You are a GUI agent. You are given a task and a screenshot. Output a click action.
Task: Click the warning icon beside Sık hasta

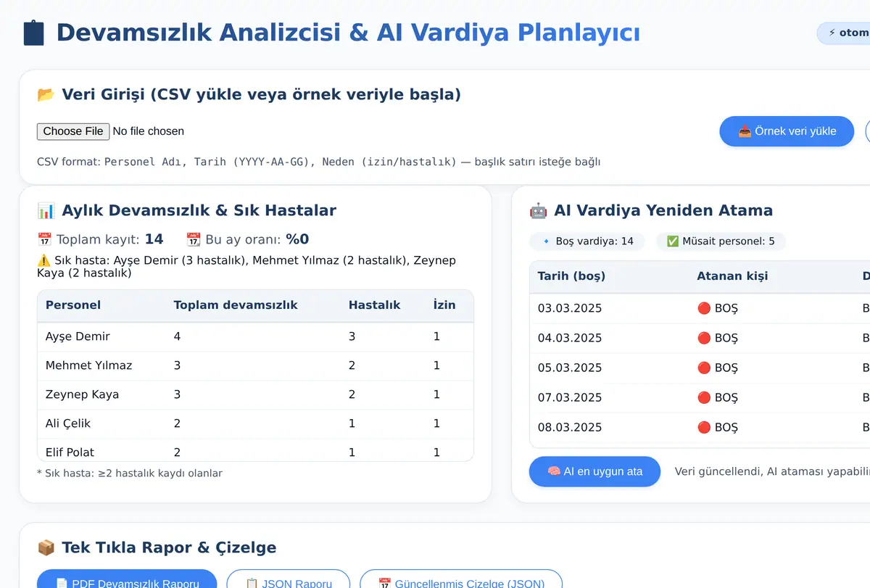click(43, 260)
